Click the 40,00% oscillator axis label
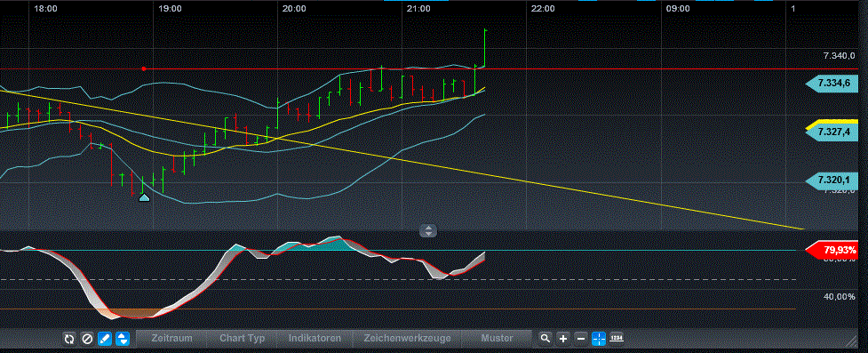Image resolution: width=868 pixels, height=353 pixels. pyautogui.click(x=840, y=297)
